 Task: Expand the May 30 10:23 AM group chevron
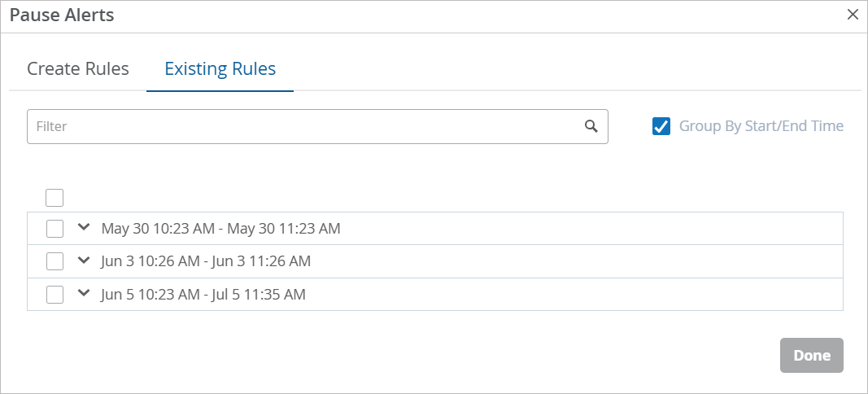click(83, 228)
